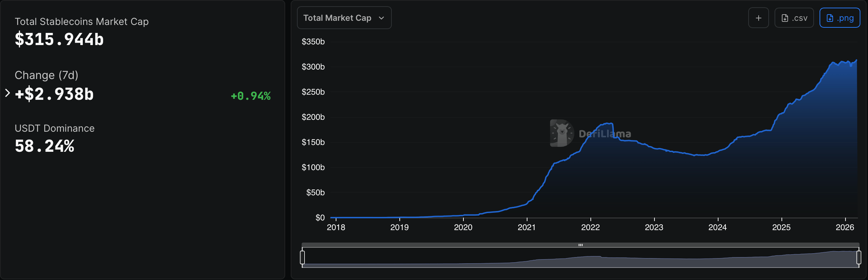This screenshot has height=280, width=868.
Task: Click the file-download icon inside the .csv button
Action: (x=785, y=18)
